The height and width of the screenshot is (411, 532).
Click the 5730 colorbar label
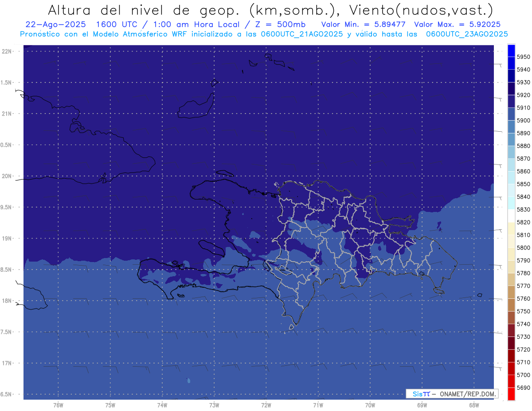pyautogui.click(x=524, y=337)
